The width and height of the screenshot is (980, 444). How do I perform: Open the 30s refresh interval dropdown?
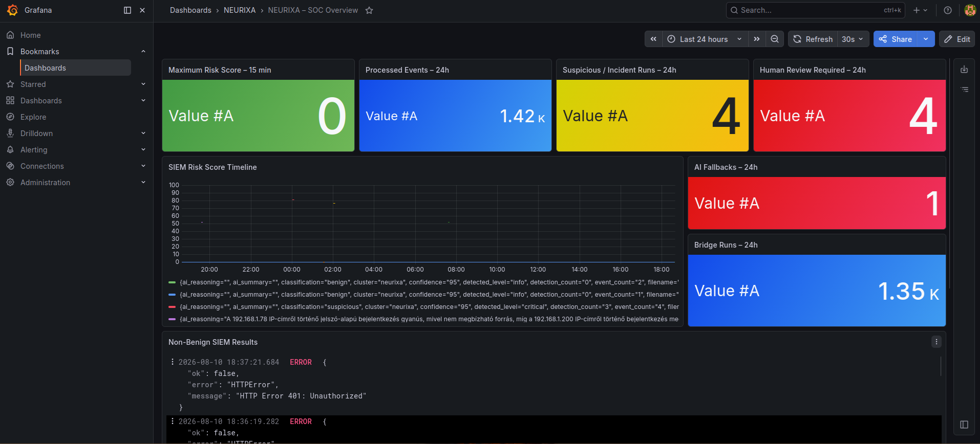click(853, 39)
